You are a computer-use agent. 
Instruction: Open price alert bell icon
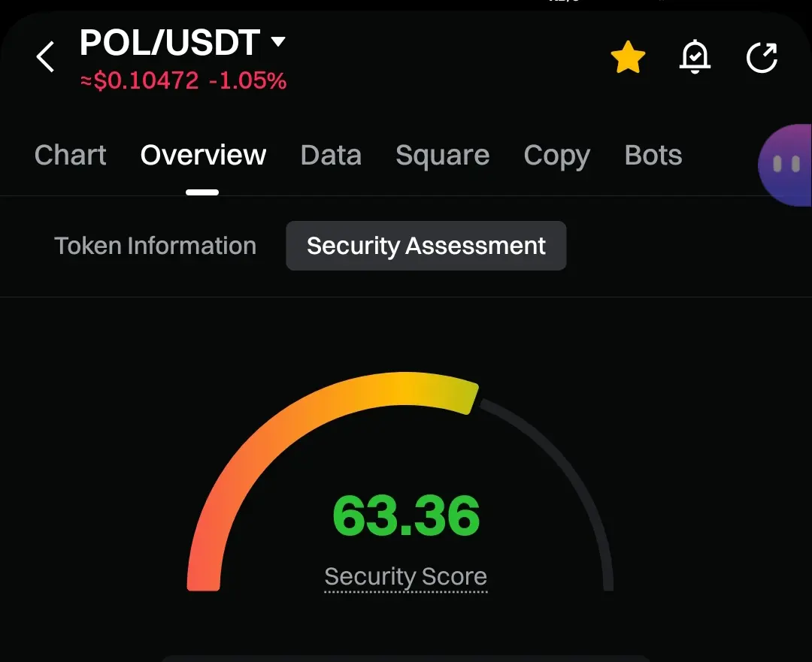[x=695, y=56]
